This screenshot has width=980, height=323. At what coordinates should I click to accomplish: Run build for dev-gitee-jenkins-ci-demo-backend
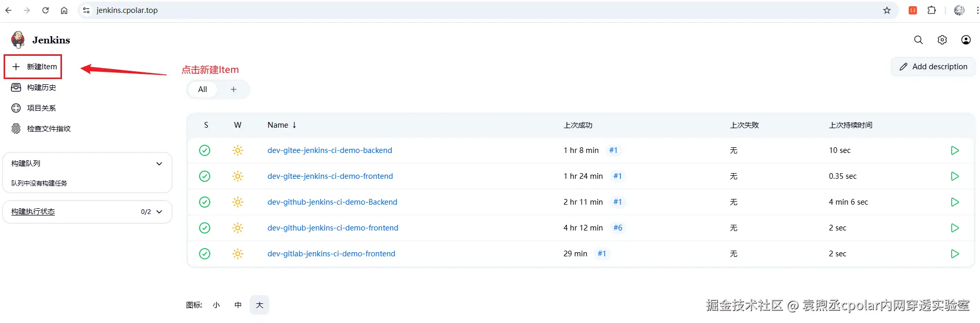click(955, 150)
